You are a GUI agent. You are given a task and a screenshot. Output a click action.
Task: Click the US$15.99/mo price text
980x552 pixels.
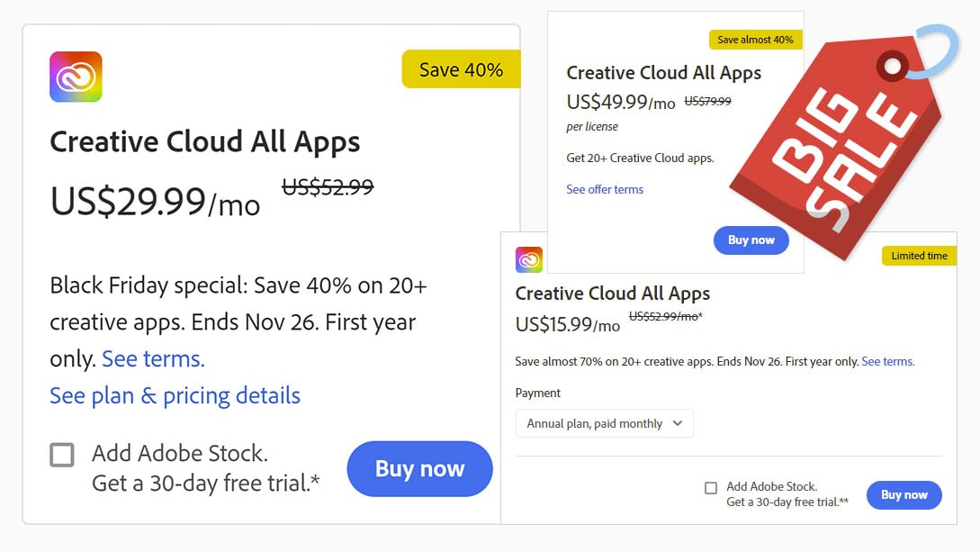tap(567, 324)
